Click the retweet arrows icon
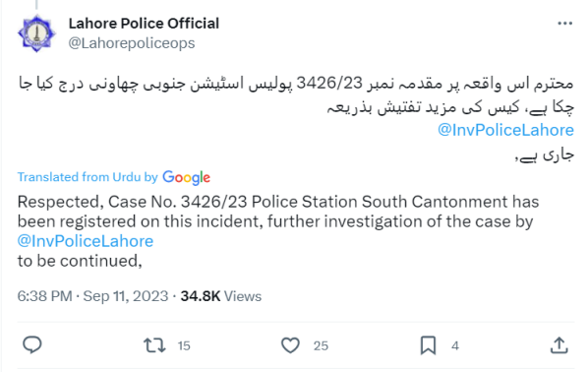Viewport: 588px width, 372px height. tap(154, 345)
